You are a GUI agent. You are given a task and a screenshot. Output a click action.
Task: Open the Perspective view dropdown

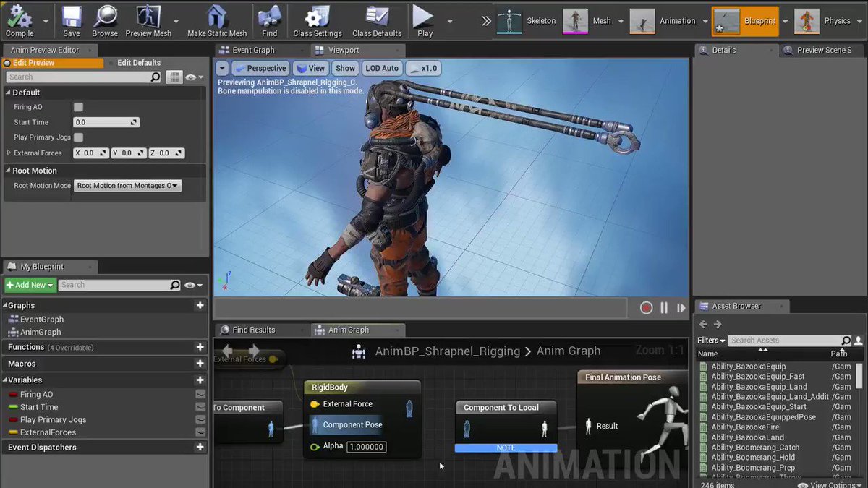260,67
